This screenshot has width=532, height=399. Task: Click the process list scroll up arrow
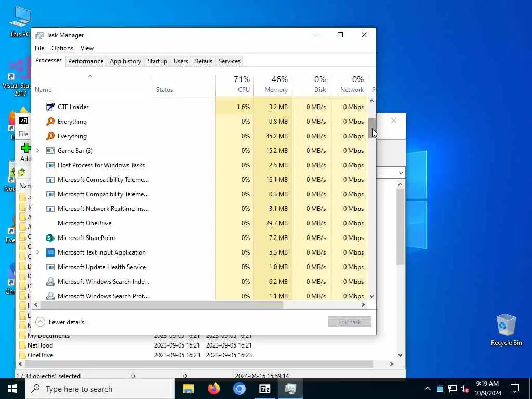click(x=371, y=101)
